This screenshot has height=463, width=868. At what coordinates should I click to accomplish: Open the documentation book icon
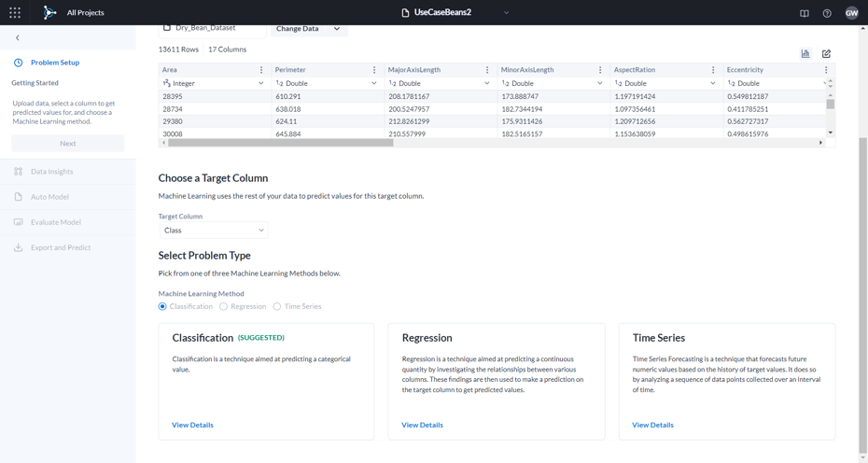805,13
